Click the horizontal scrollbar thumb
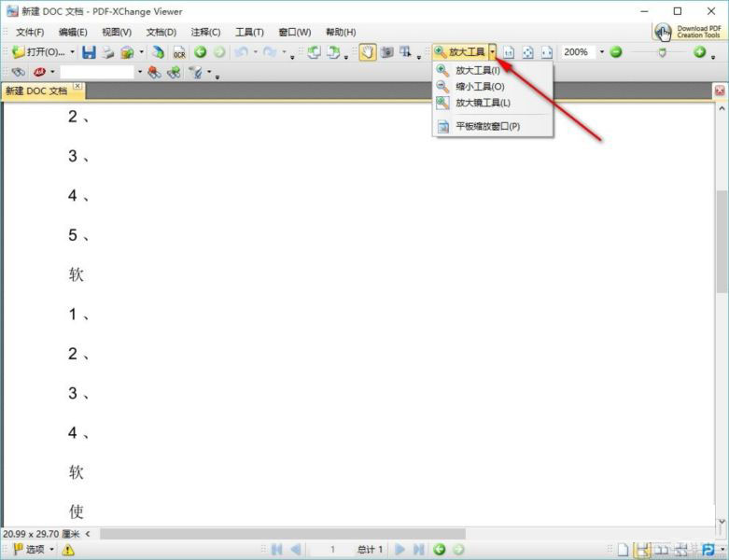The image size is (729, 560). (283, 534)
